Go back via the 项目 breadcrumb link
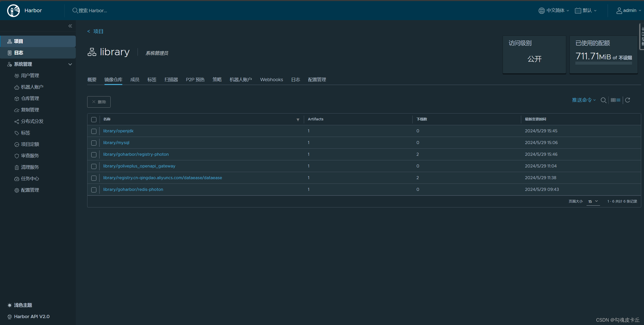Screen dimensions: 644x325 pyautogui.click(x=95, y=31)
